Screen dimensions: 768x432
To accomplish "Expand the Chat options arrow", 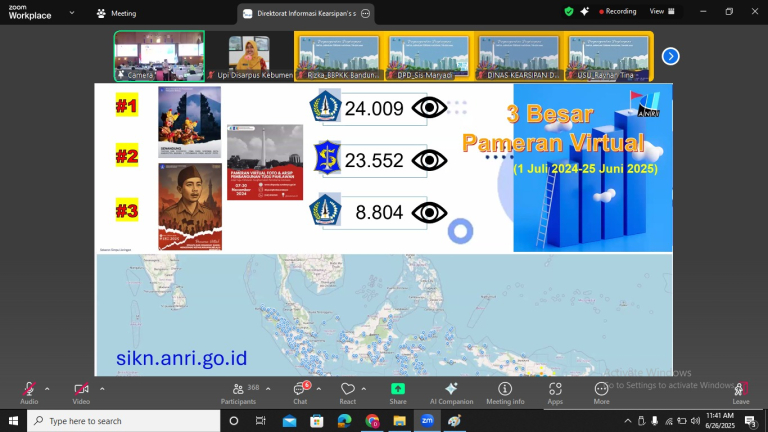I will (x=319, y=389).
